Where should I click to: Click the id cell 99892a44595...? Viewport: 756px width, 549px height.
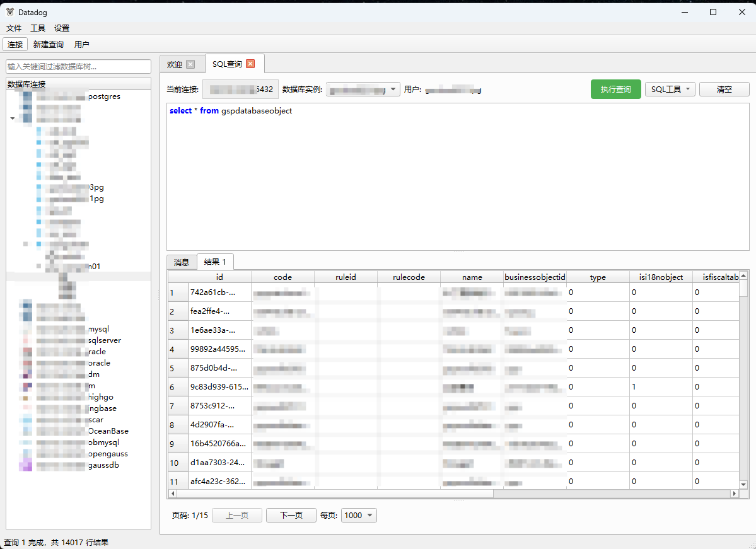[x=219, y=349]
